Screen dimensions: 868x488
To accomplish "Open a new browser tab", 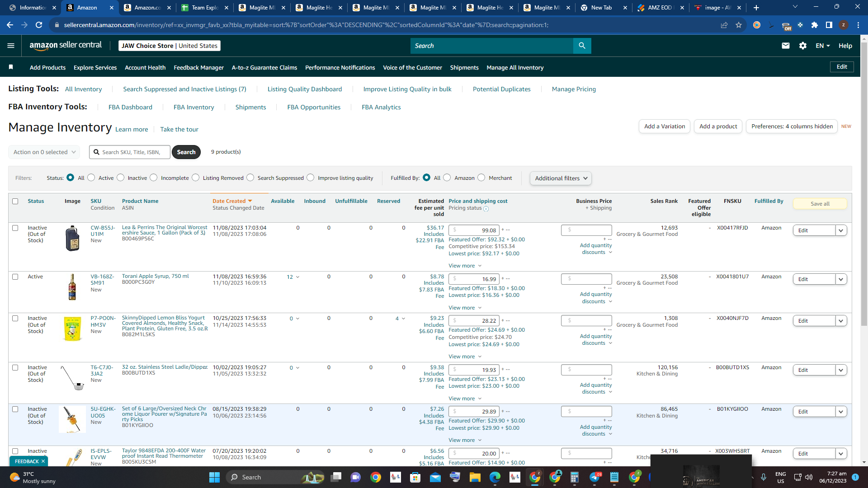I will click(x=756, y=8).
